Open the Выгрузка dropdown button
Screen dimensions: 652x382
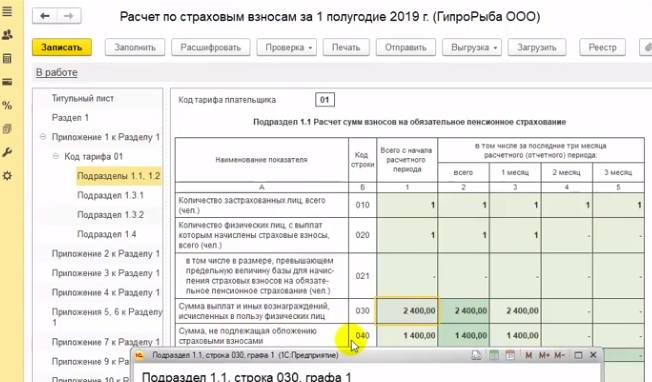[x=472, y=47]
